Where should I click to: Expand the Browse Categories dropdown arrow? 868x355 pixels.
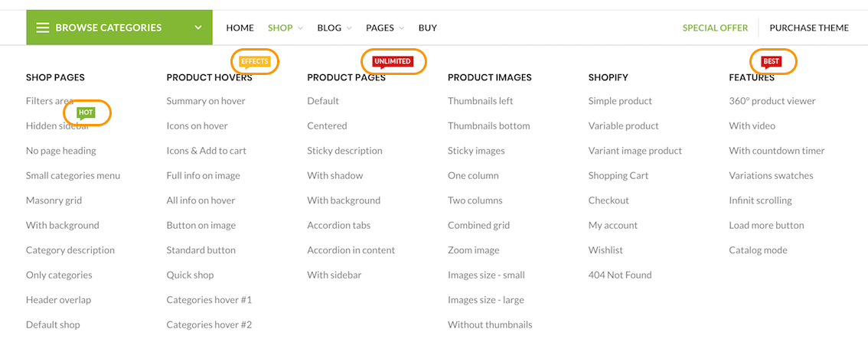coord(198,28)
